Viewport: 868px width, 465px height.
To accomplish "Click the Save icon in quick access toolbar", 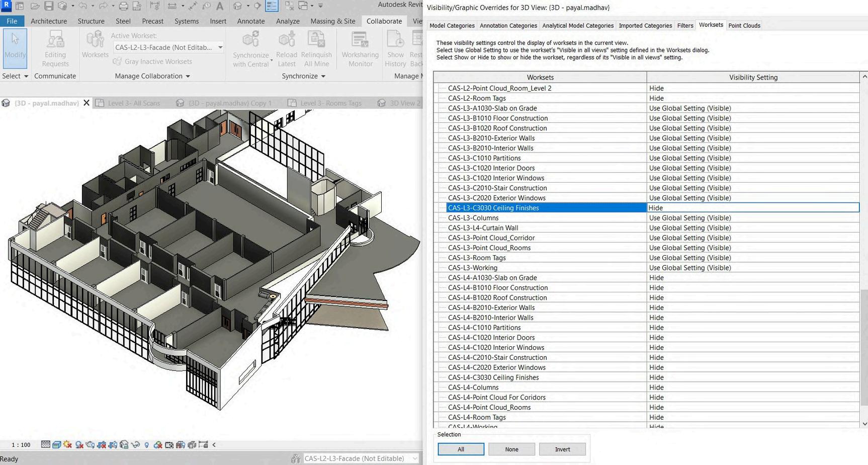I will point(49,6).
